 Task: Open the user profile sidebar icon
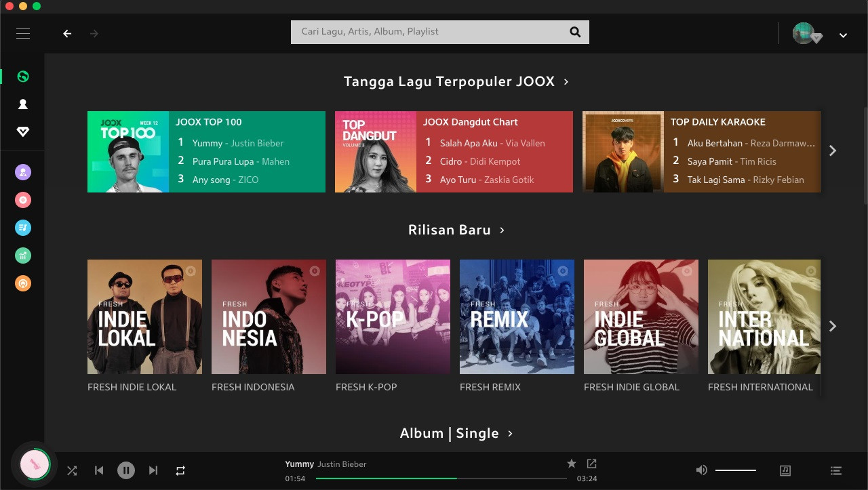pos(23,104)
